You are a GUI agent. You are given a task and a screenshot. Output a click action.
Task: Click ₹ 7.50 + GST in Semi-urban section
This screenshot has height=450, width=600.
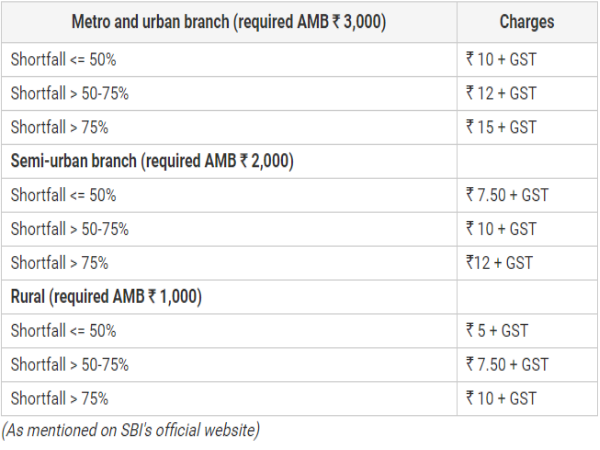tap(507, 195)
